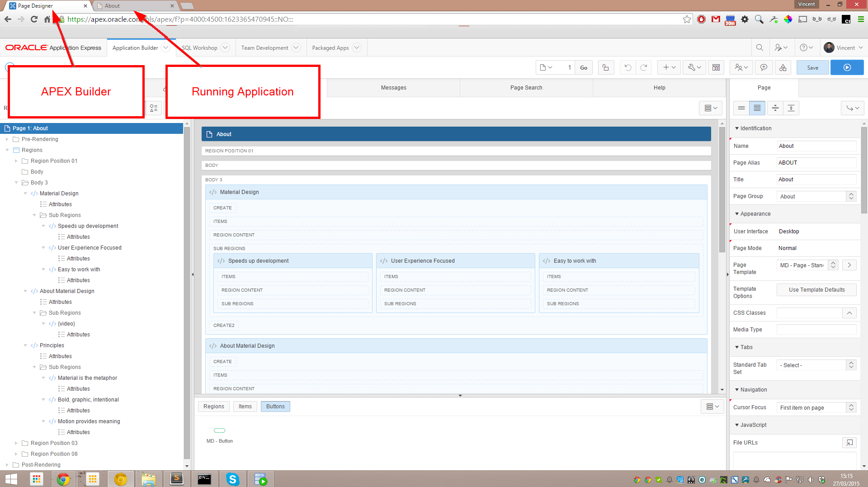Open Shared Components shapes icon
The image size is (868, 487).
tap(783, 67)
